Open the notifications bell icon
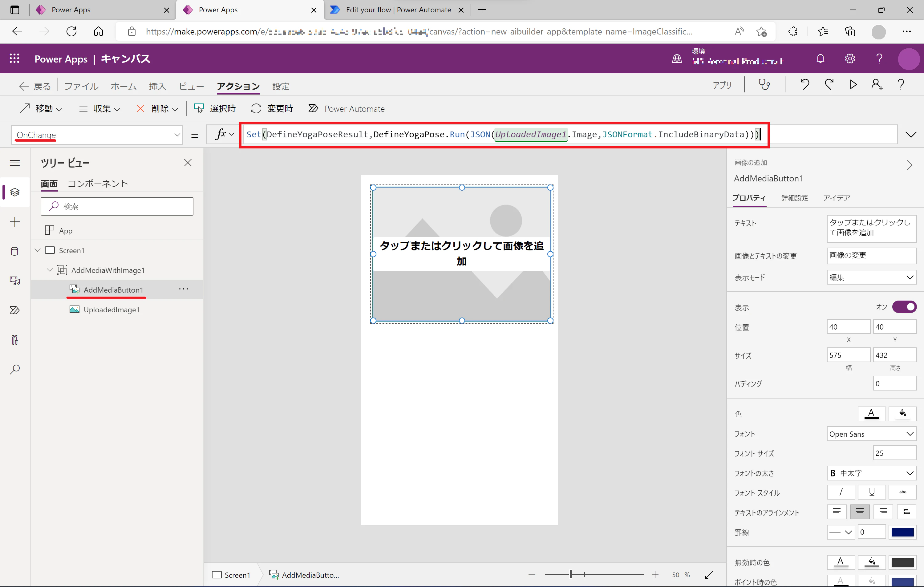The height and width of the screenshot is (587, 924). (x=821, y=59)
